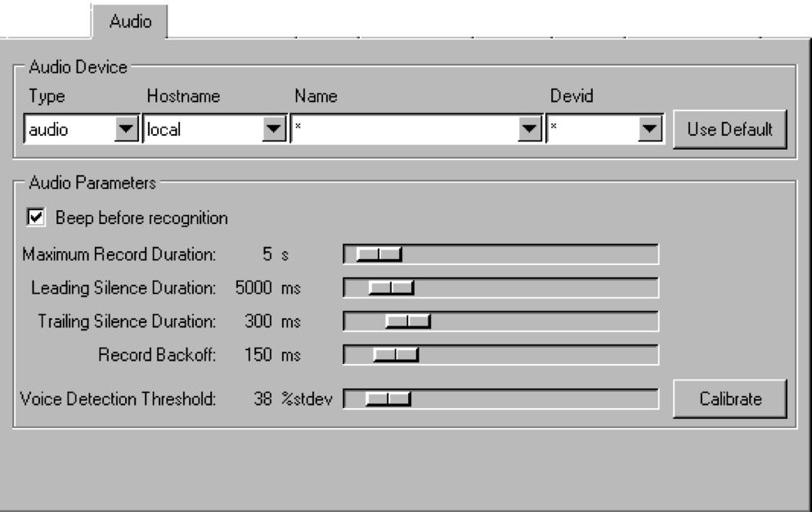Click inside the Devid text field
Viewport: 812px width, 512px height.
point(593,129)
